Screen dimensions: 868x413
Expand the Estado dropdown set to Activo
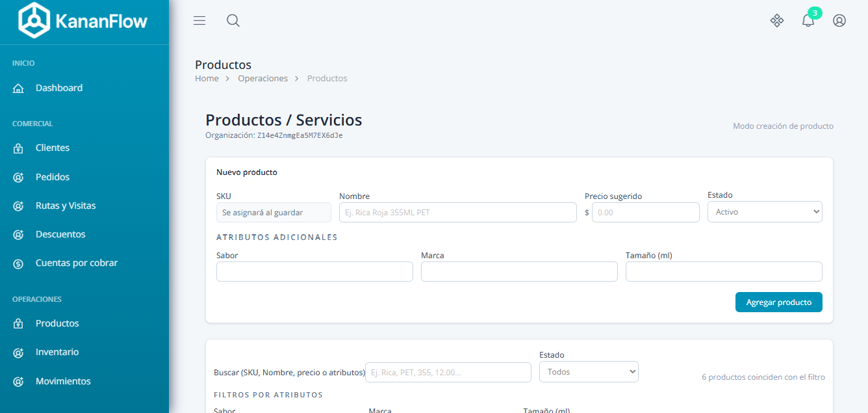coord(764,212)
